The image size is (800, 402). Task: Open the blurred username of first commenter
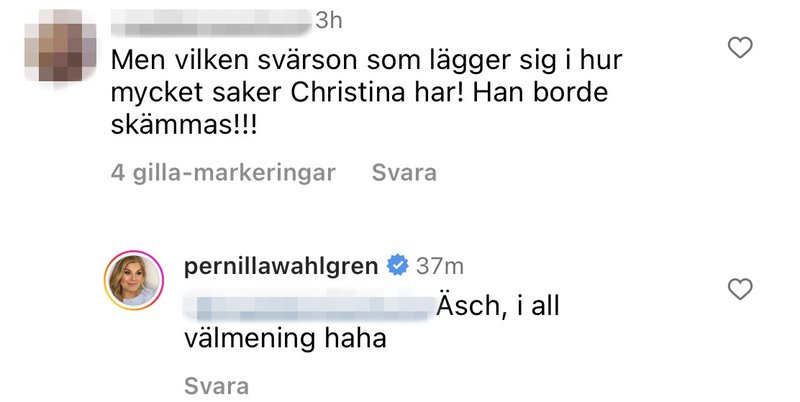[211, 22]
